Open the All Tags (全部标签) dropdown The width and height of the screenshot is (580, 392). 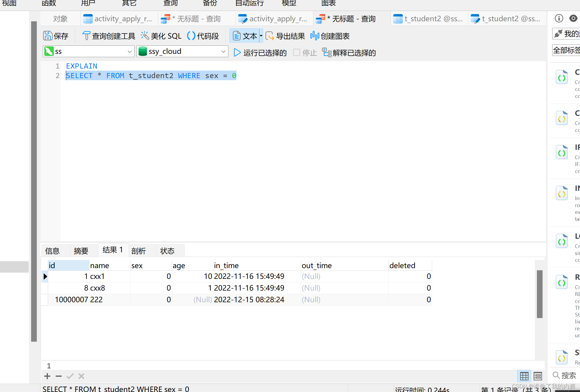pos(566,50)
